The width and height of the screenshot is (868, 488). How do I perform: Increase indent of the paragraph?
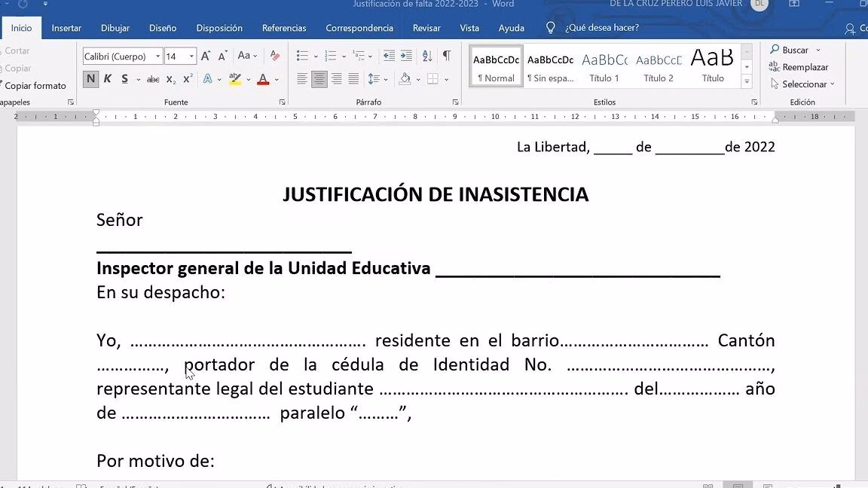point(406,56)
